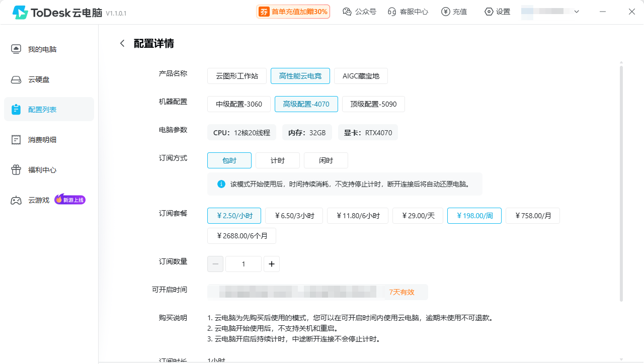Pick the ¥2688.00/6个月 plan
The image size is (644, 364).
pos(242,235)
